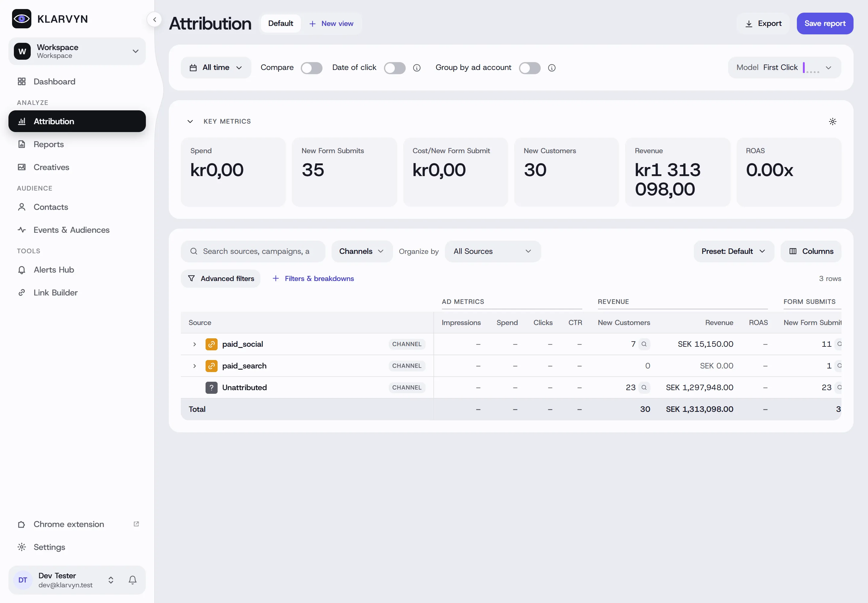Enable the Date of click toggle
The width and height of the screenshot is (868, 603).
(x=395, y=68)
